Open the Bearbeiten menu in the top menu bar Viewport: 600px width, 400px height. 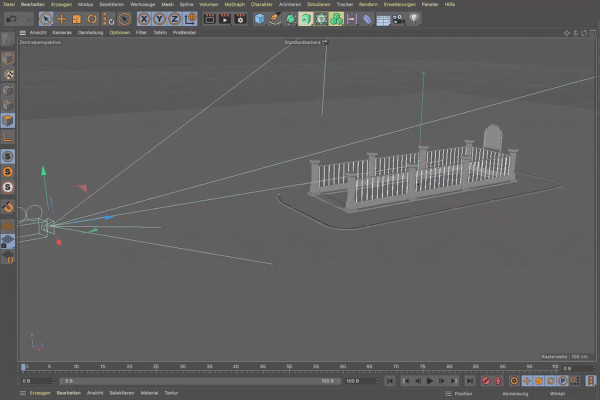tap(33, 4)
